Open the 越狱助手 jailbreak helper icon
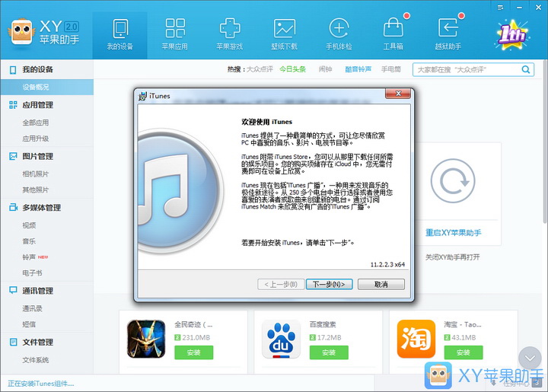Image resolution: width=548 pixels, height=392 pixels. tap(448, 29)
